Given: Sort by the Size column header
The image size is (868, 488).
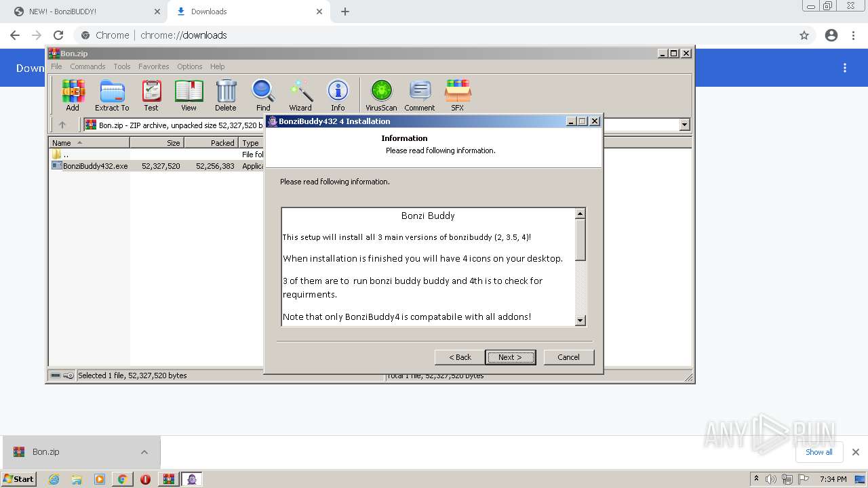Looking at the screenshot, I should coord(157,142).
